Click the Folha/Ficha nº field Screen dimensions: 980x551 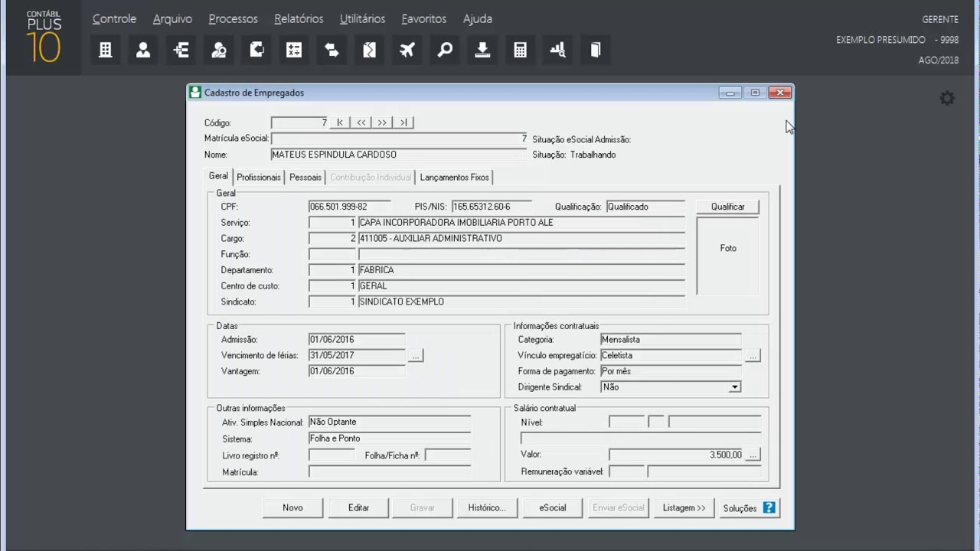[x=448, y=455]
